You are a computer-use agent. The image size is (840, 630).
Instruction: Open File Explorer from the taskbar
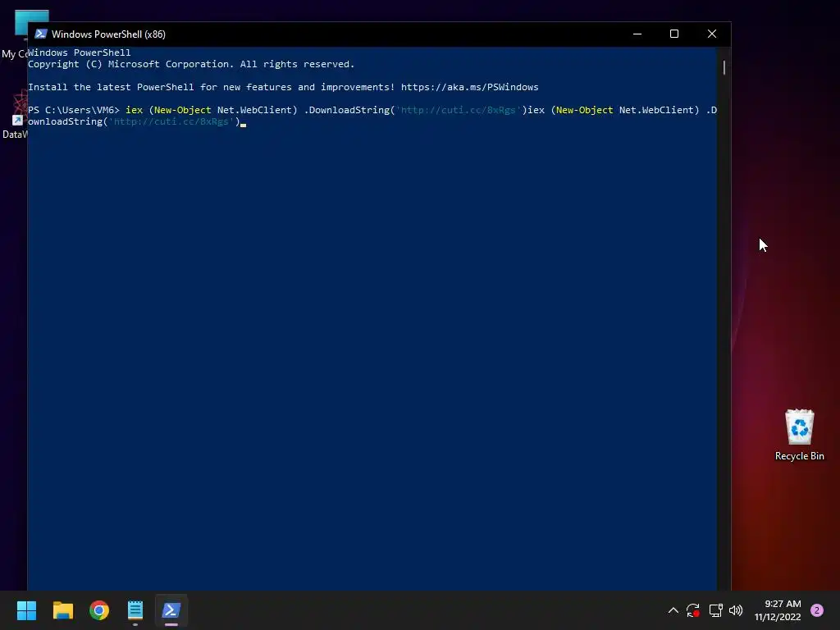coord(62,610)
